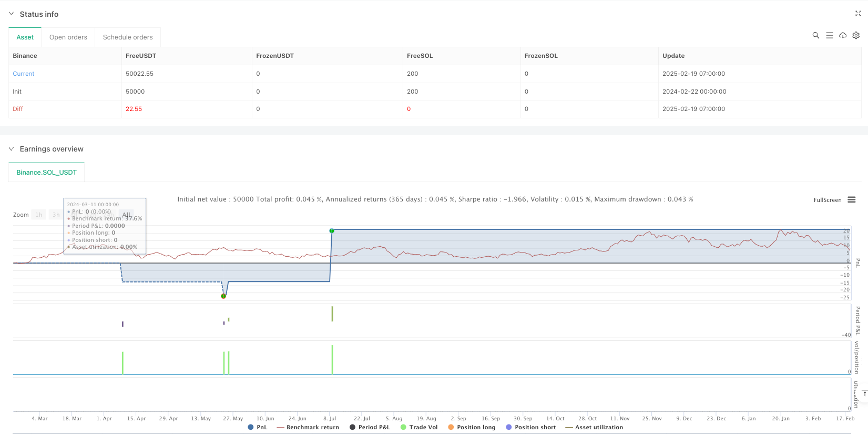Viewport: 868px width, 434px height.
Task: Toggle the Benchmark return legend series
Action: (x=308, y=427)
